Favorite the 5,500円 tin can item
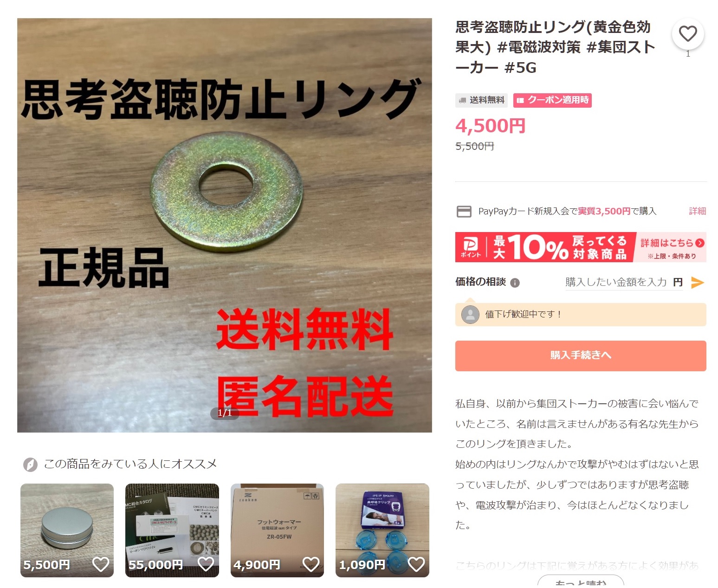 pyautogui.click(x=101, y=564)
